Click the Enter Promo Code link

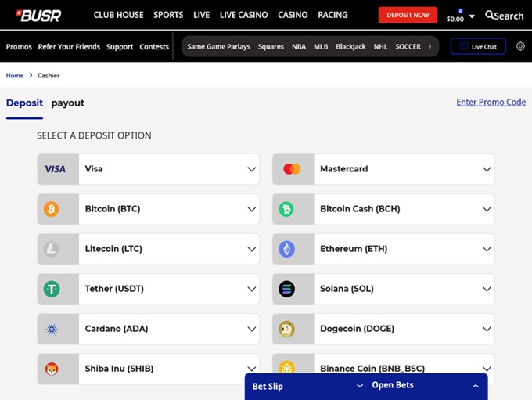point(491,102)
